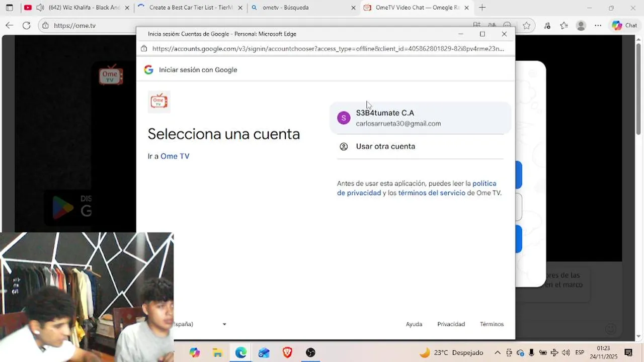The width and height of the screenshot is (644, 362).
Task: Click the OmeTV logo on the background page
Action: pyautogui.click(x=111, y=75)
